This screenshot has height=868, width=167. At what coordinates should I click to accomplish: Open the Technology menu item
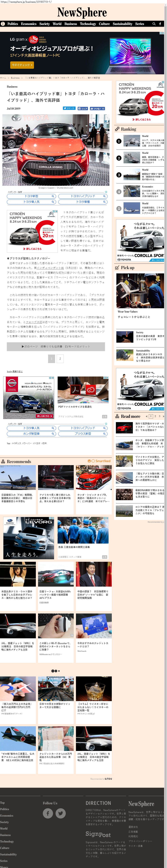[87, 24]
